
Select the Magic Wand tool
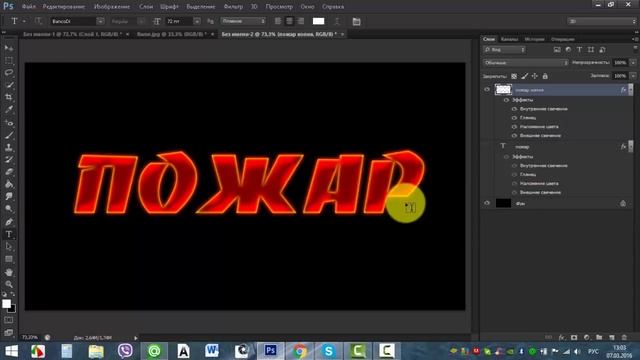(x=9, y=85)
